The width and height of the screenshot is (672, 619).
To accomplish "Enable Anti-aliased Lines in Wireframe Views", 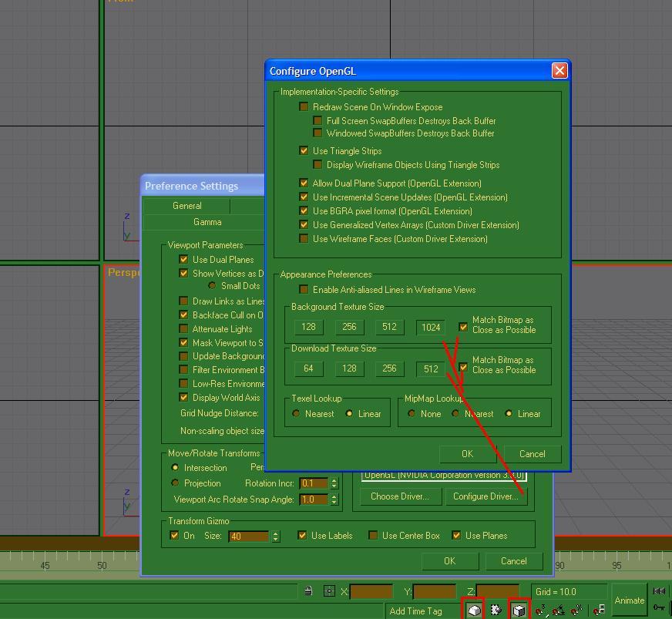I will click(x=304, y=290).
